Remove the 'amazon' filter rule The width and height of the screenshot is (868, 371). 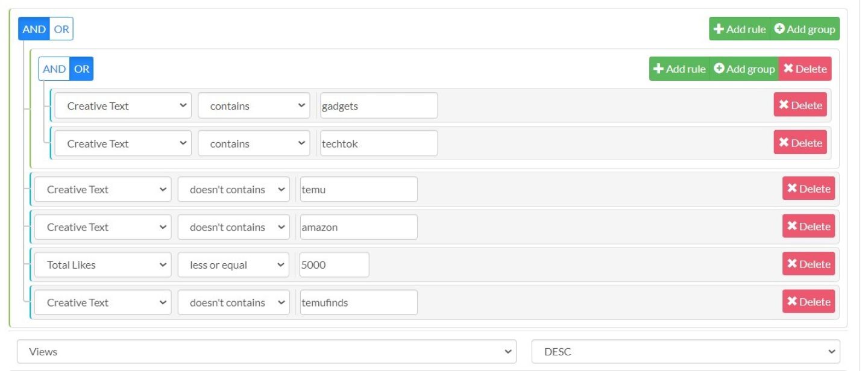tap(808, 226)
